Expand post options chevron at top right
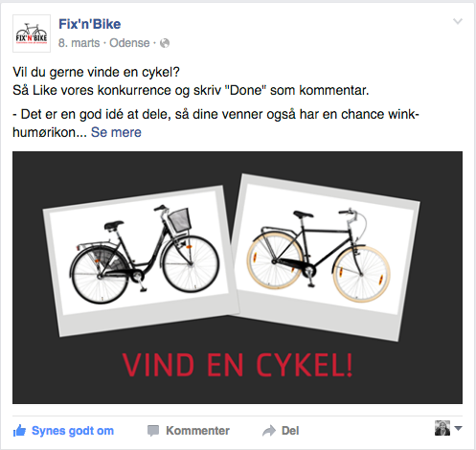 (458, 21)
